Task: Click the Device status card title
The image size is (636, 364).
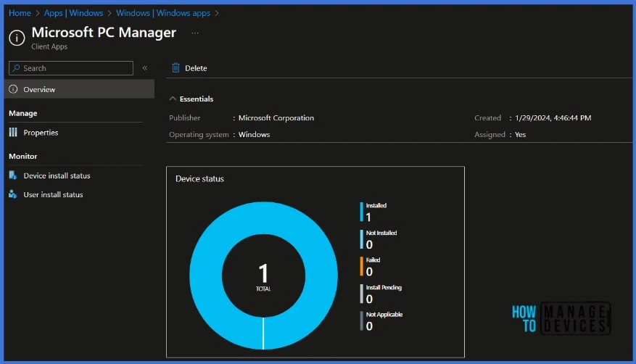Action: click(199, 179)
